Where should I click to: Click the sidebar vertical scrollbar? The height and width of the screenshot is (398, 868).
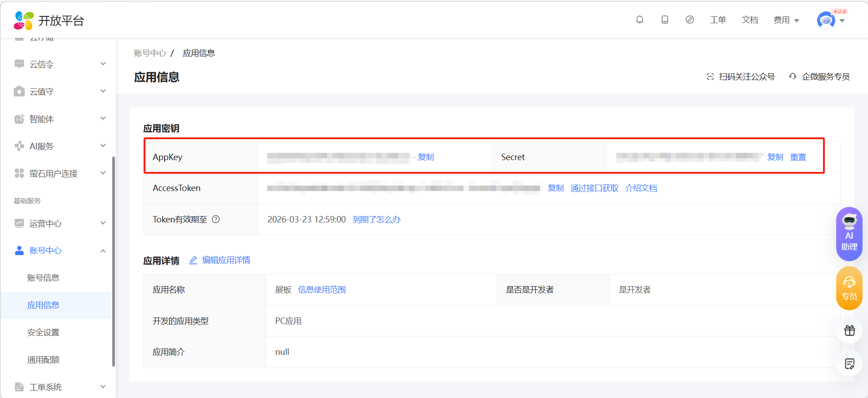113,261
